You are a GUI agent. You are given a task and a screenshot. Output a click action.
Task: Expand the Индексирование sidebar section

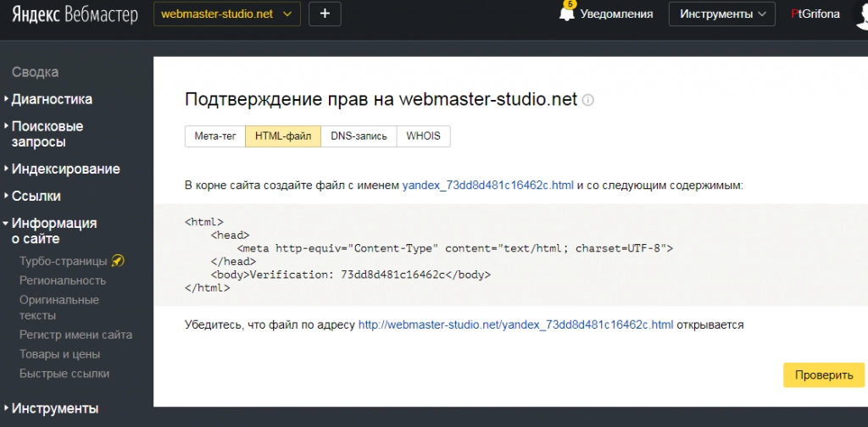(65, 169)
